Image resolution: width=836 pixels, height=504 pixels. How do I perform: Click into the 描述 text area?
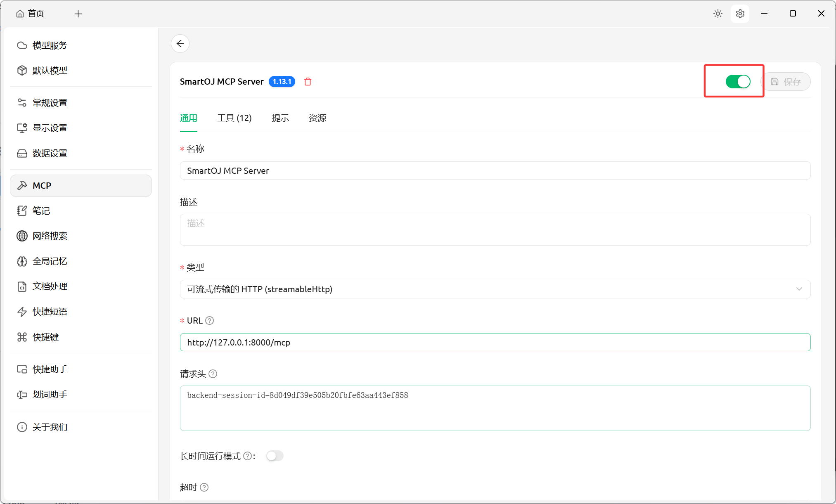(x=495, y=230)
